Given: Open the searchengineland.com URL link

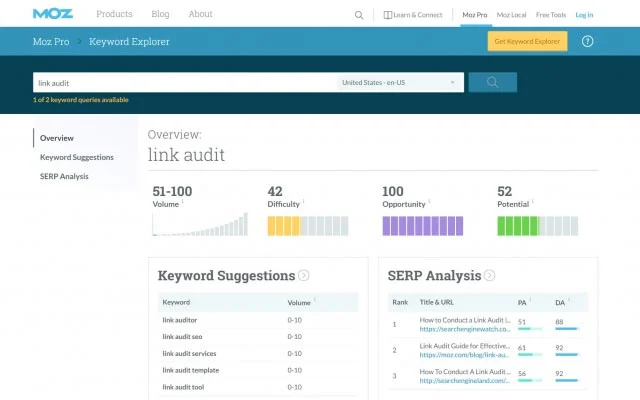Looking at the screenshot, I should point(465,380).
